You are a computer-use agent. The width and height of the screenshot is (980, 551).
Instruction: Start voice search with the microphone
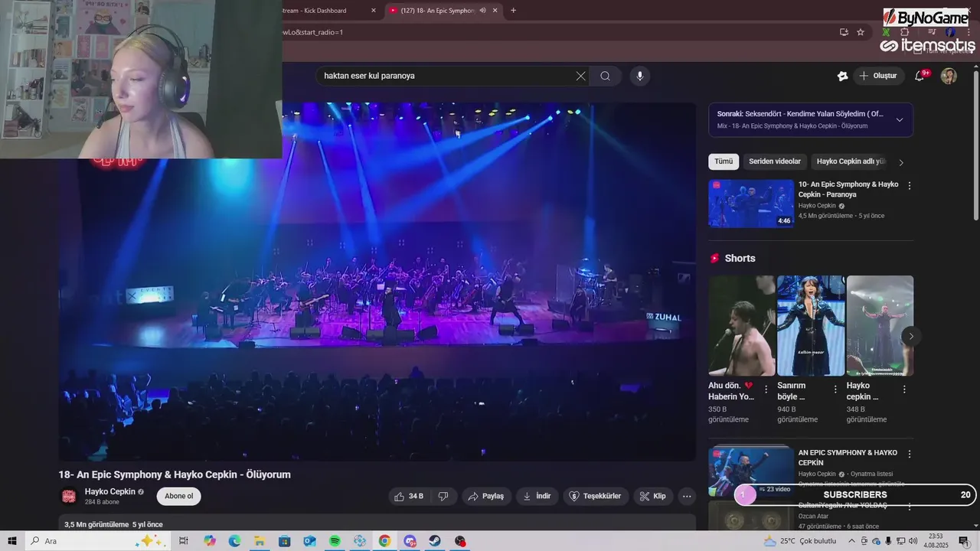[x=640, y=76]
